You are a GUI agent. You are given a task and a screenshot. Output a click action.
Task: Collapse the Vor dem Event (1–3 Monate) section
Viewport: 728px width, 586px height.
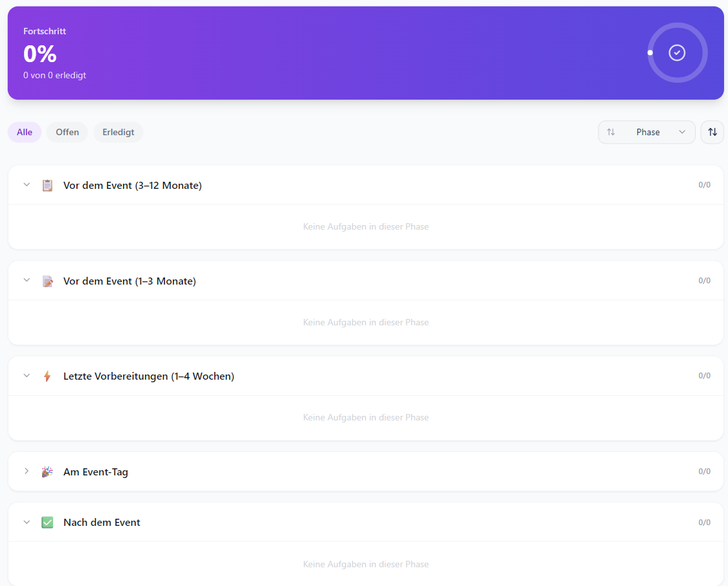click(x=27, y=280)
